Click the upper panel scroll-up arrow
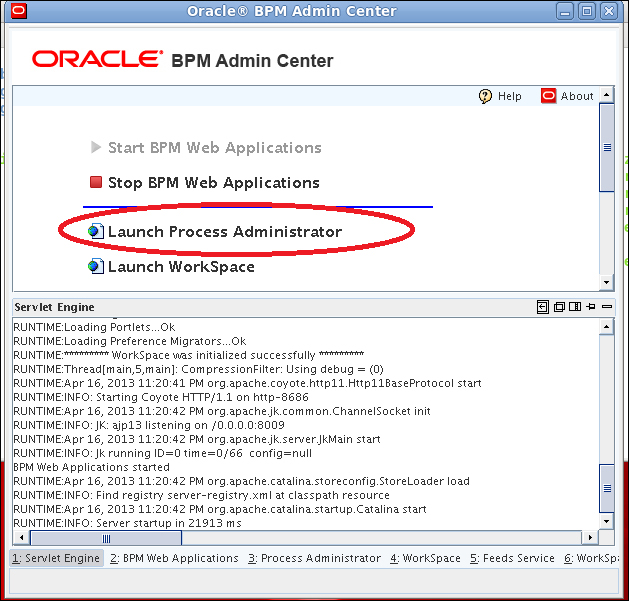The height and width of the screenshot is (601, 629). pyautogui.click(x=607, y=95)
